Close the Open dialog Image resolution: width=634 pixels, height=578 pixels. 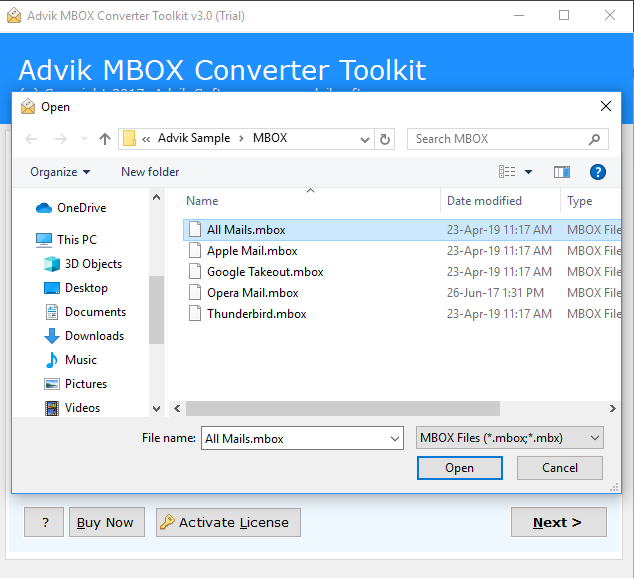(606, 106)
